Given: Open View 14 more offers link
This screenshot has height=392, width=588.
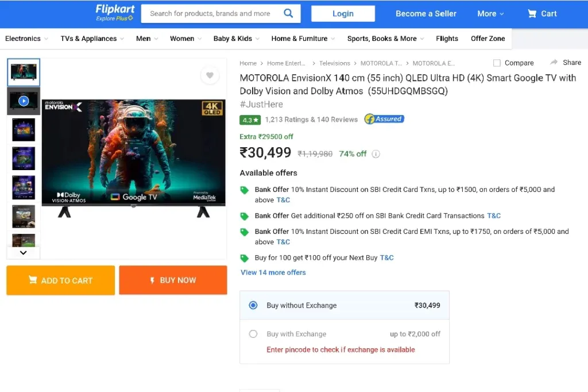Looking at the screenshot, I should (x=273, y=272).
